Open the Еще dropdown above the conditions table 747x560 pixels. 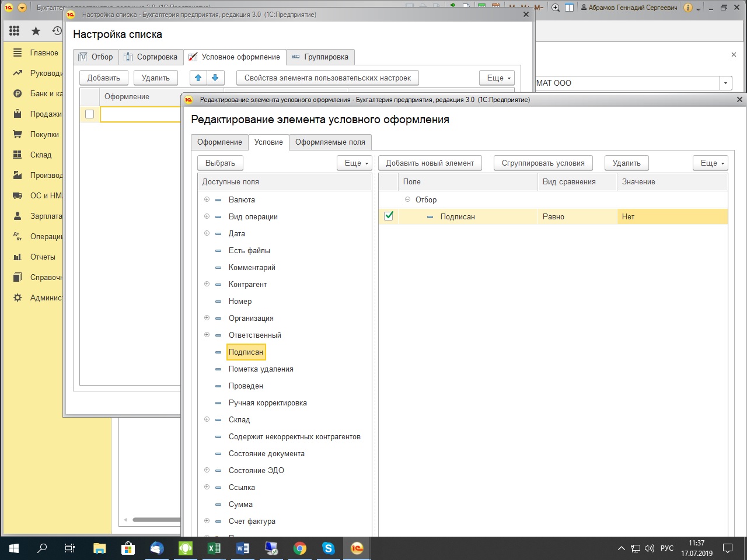[x=712, y=163]
